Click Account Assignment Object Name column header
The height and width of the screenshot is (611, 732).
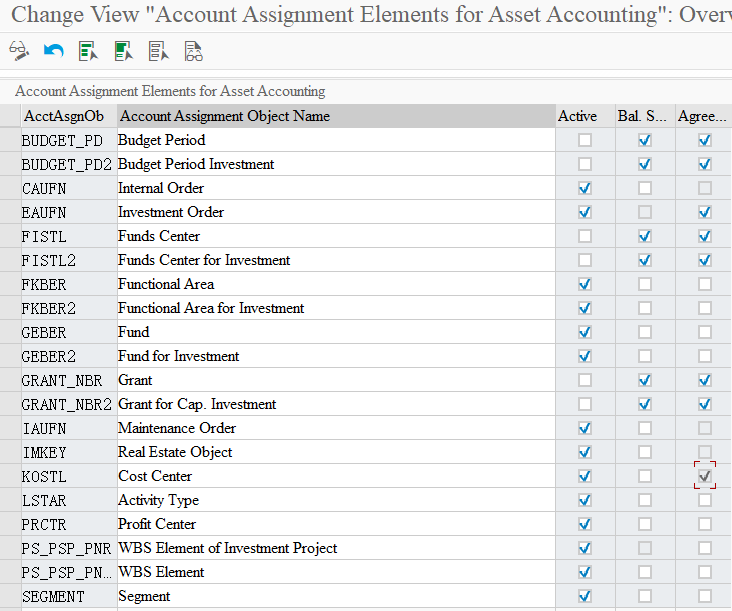coord(336,116)
